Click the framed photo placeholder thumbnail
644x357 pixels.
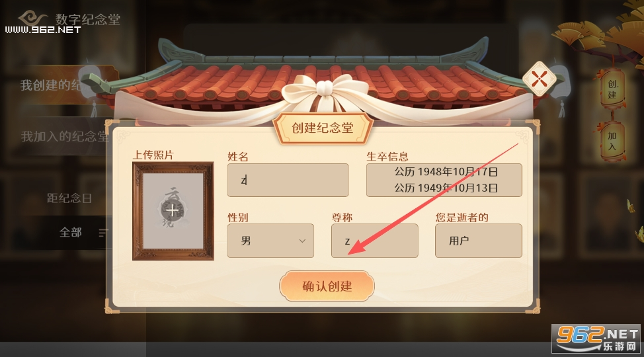tap(173, 211)
